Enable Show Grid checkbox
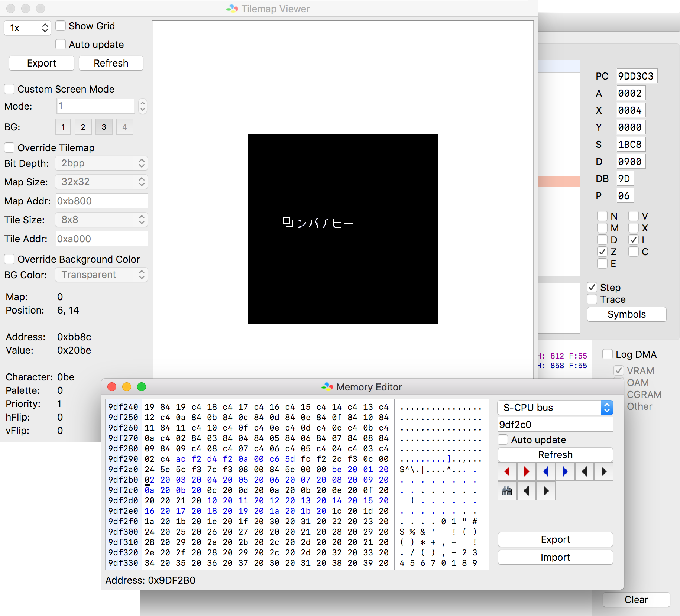 [x=61, y=26]
